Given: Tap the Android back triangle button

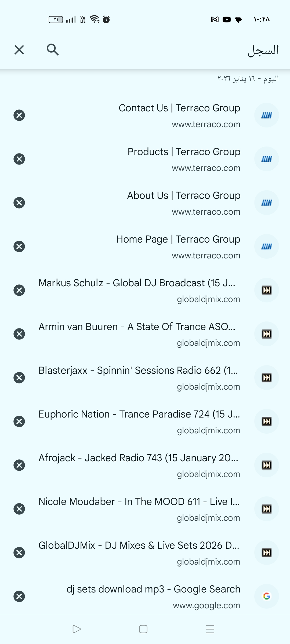Looking at the screenshot, I should pyautogui.click(x=77, y=629).
